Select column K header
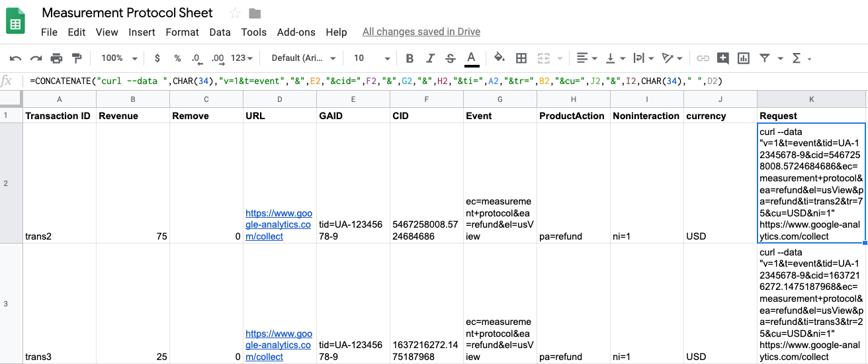The width and height of the screenshot is (868, 364). click(x=812, y=99)
